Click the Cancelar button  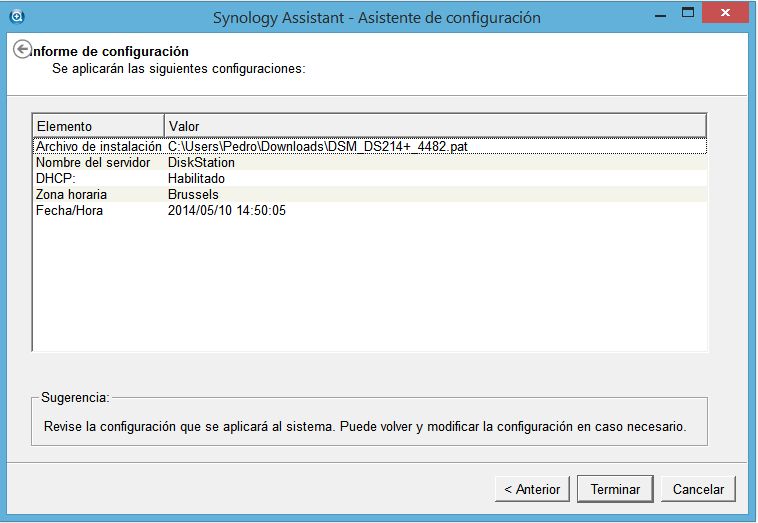[698, 489]
